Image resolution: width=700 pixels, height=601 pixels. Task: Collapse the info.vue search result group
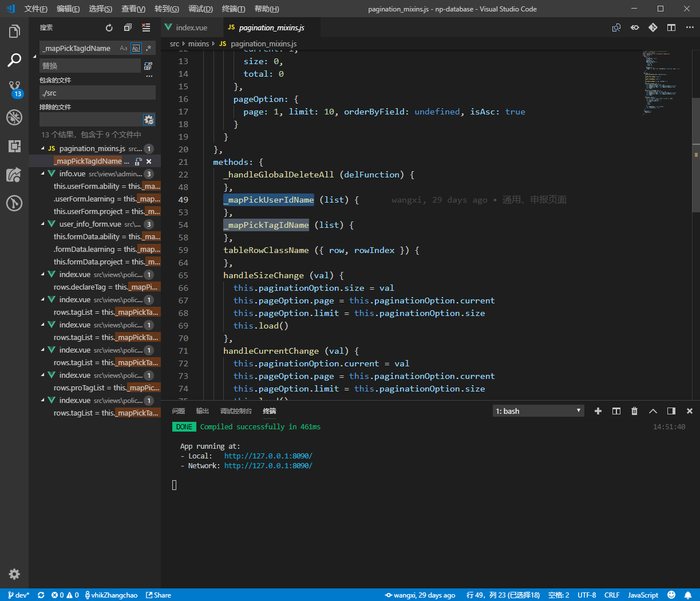point(43,174)
